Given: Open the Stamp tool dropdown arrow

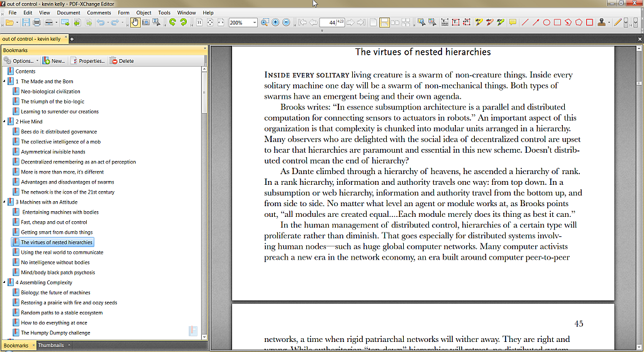Looking at the screenshot, I should [609, 23].
